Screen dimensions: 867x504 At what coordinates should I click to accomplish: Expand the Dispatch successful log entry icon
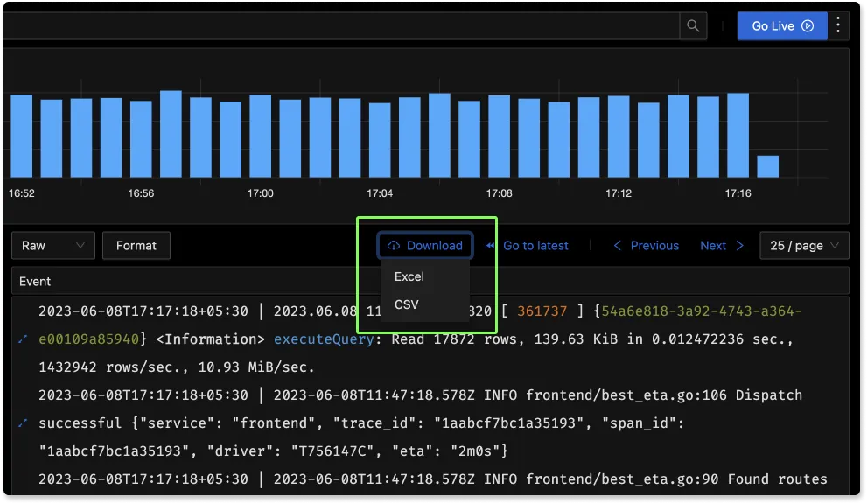(x=23, y=423)
